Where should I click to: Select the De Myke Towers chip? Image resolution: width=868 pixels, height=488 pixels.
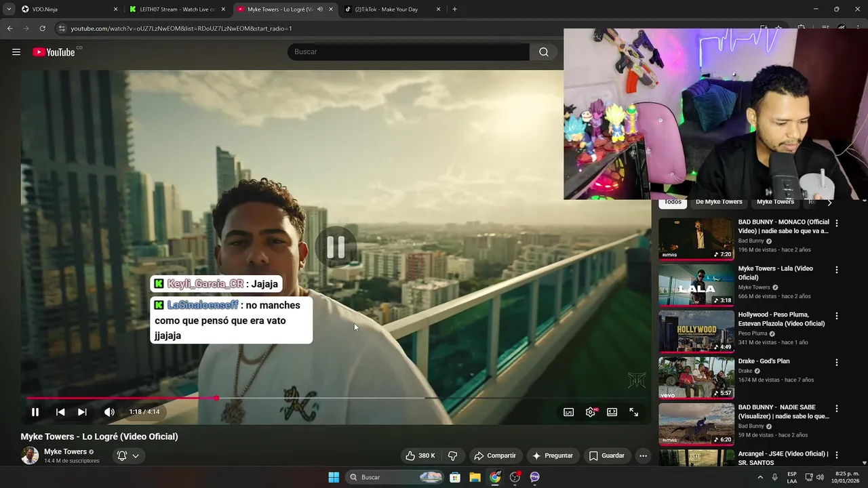coord(719,202)
